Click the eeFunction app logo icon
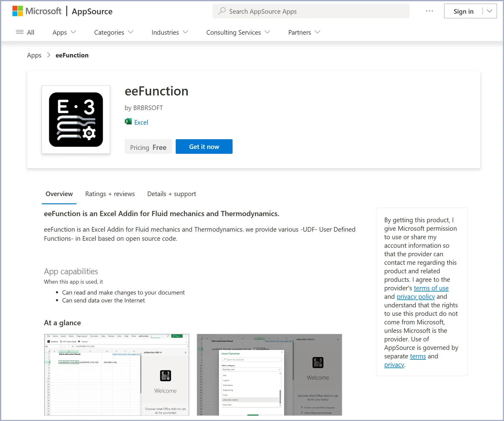Image resolution: width=504 pixels, height=421 pixels. coord(76,119)
